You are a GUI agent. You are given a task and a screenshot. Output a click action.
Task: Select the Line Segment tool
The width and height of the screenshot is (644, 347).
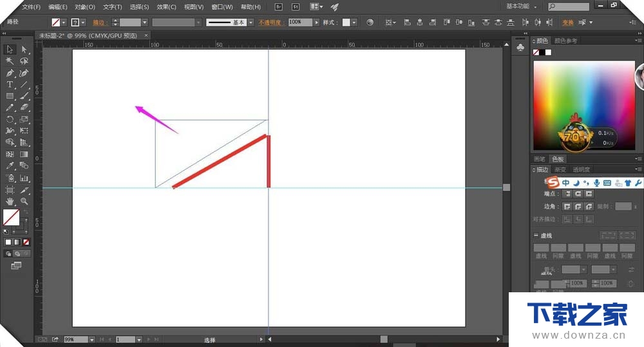coord(24,84)
